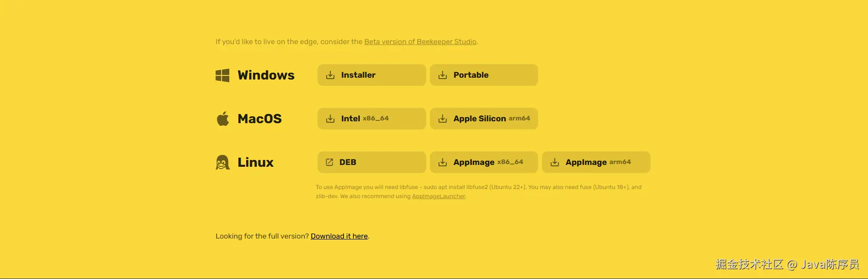868x279 pixels.
Task: Download the Apple Silicon arm64 build
Action: click(484, 119)
